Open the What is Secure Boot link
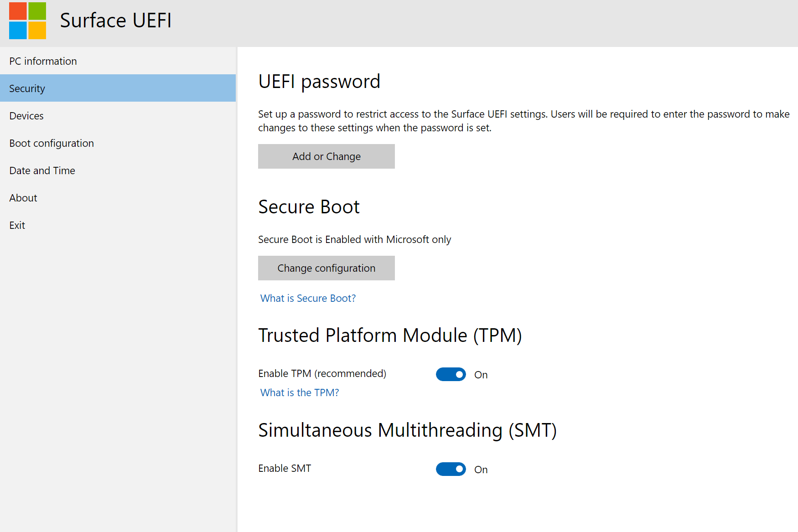The height and width of the screenshot is (532, 798). point(308,298)
